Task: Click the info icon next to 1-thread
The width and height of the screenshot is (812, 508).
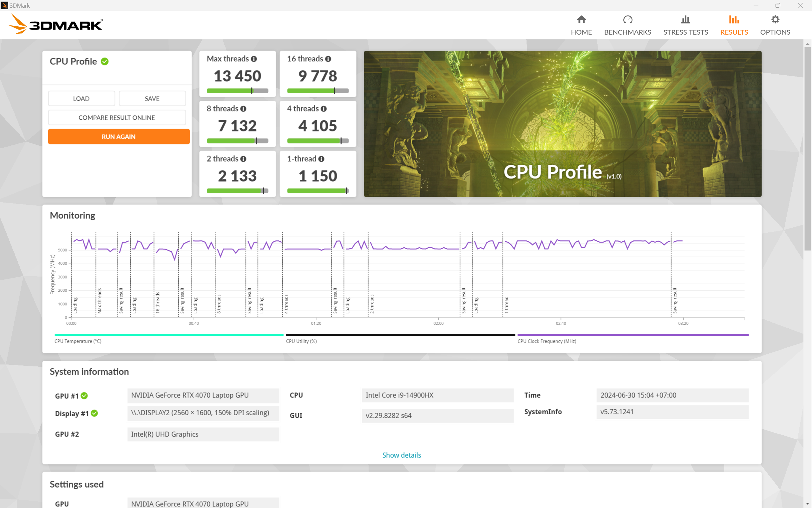Action: tap(321, 159)
